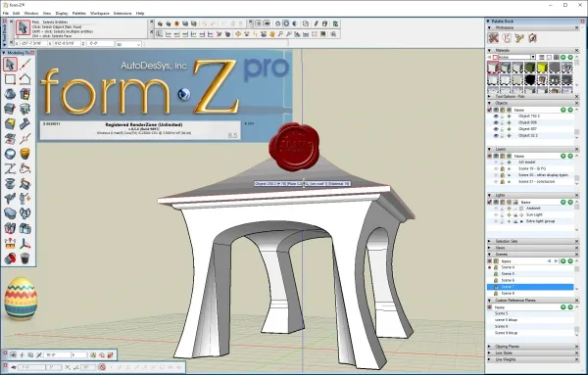588x375 pixels.
Task: Toggle visibility of the AD model layer
Action: click(x=496, y=163)
